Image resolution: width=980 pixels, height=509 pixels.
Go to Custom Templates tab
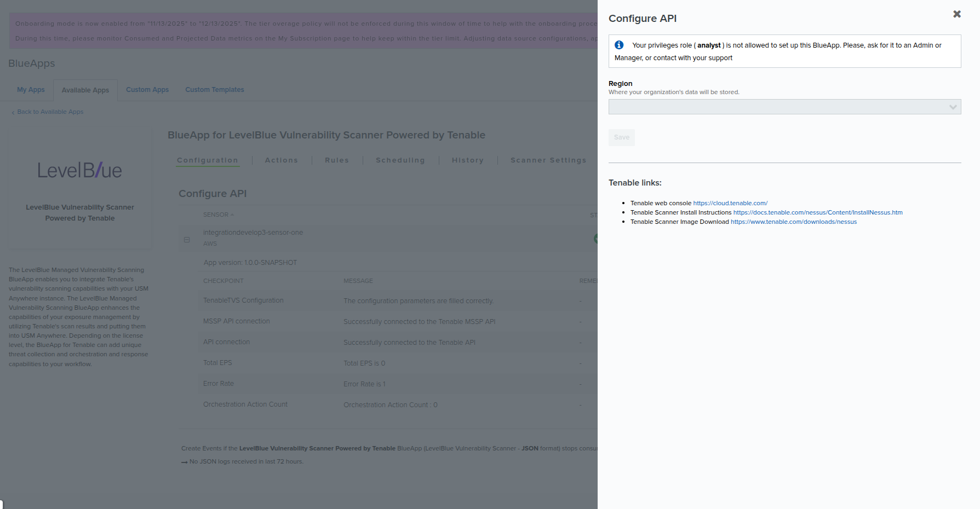215,90
